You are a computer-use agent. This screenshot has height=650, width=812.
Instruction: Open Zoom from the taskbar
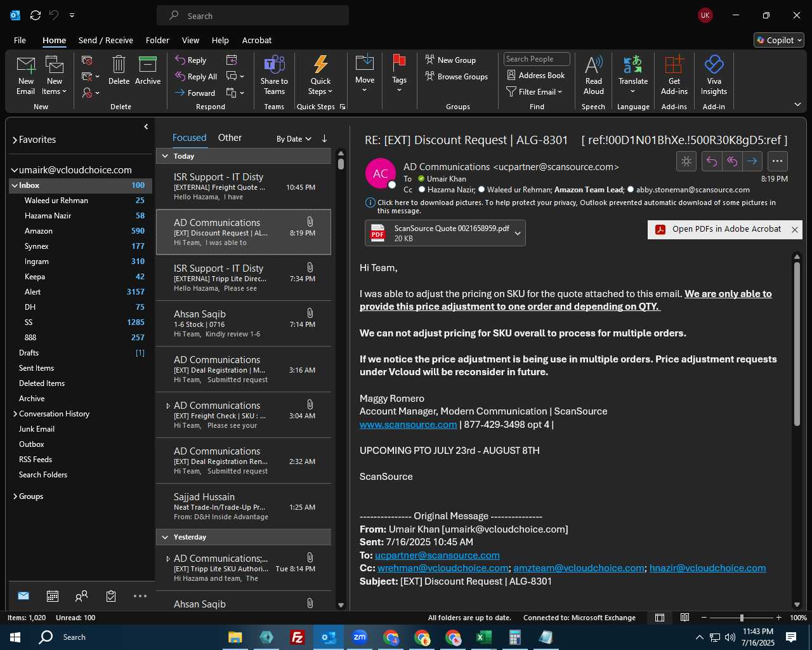(360, 637)
